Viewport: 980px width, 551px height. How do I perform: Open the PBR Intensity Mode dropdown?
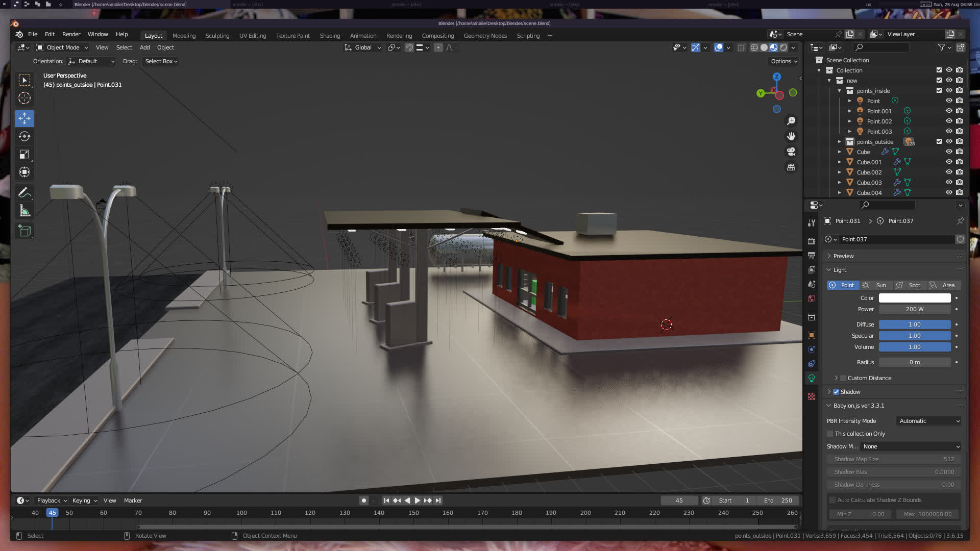[x=929, y=421]
